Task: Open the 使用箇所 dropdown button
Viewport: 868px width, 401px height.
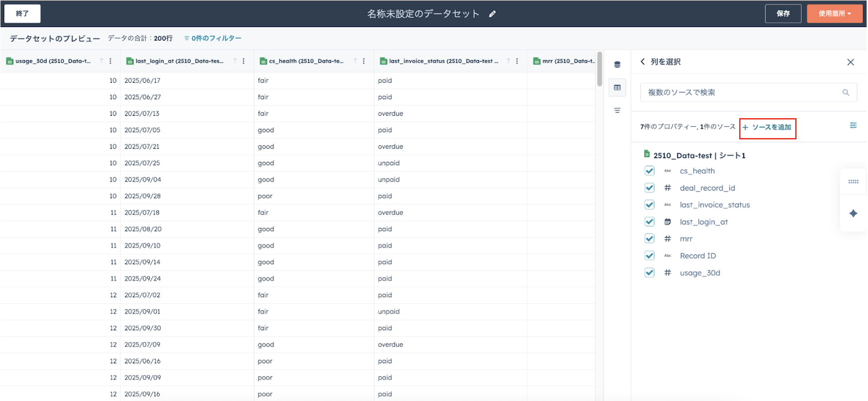Action: [x=835, y=14]
